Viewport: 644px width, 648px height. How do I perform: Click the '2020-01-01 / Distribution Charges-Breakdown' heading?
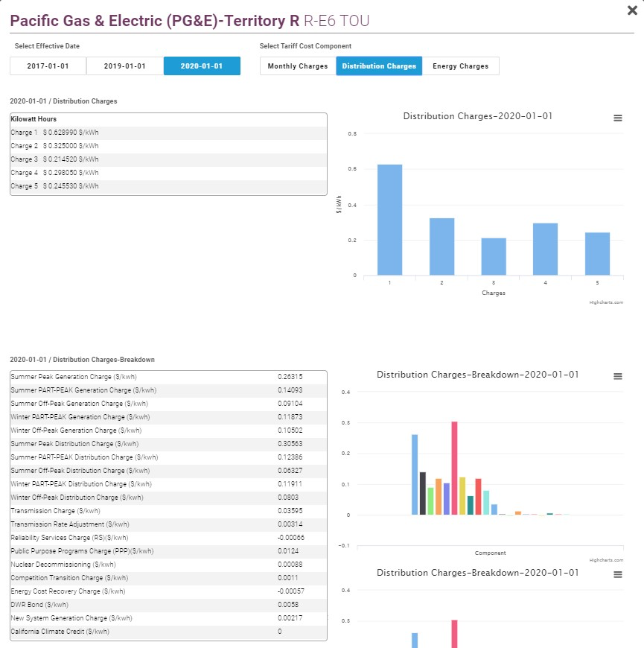[x=82, y=360]
